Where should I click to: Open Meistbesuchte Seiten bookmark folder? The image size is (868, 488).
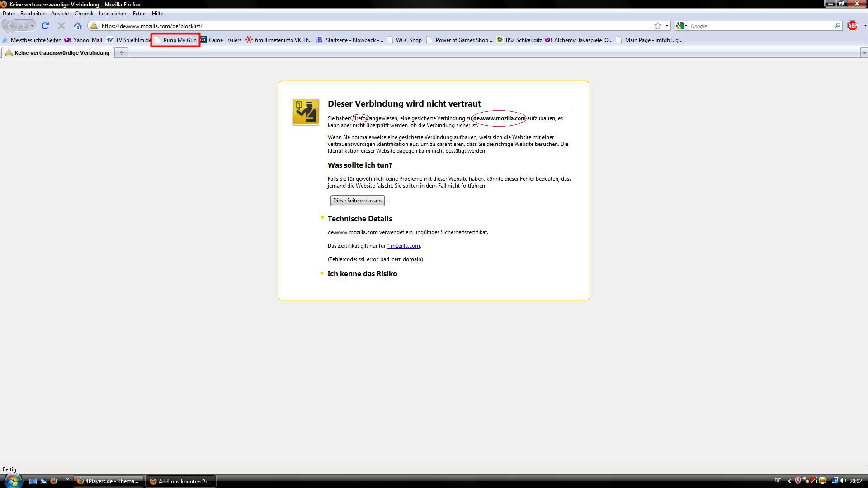[32, 40]
